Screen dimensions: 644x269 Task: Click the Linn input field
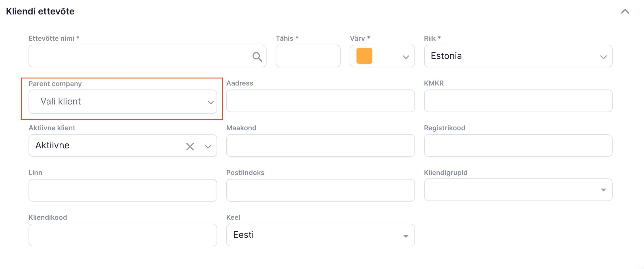123,190
